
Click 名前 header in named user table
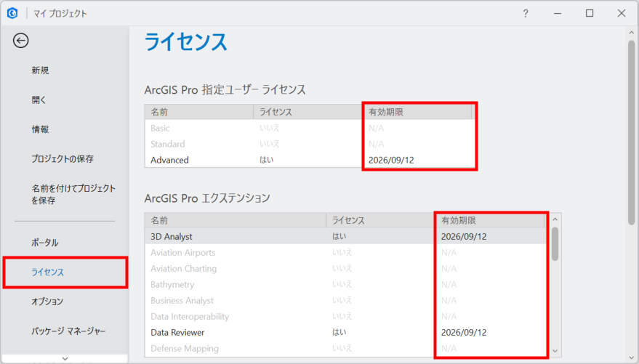[x=199, y=112]
